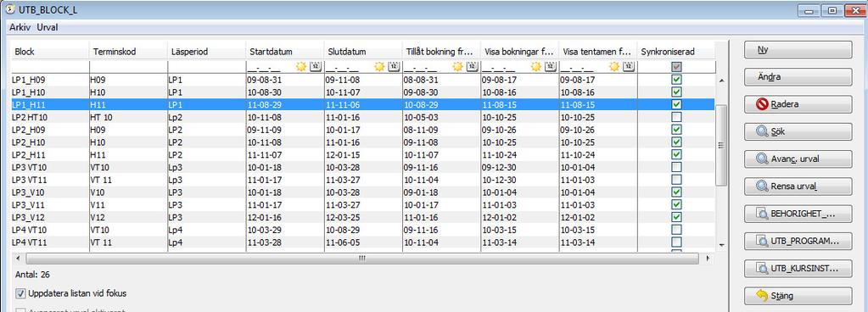This screenshot has width=868, height=312.
Task: Sort by Block column header
Action: (50, 52)
